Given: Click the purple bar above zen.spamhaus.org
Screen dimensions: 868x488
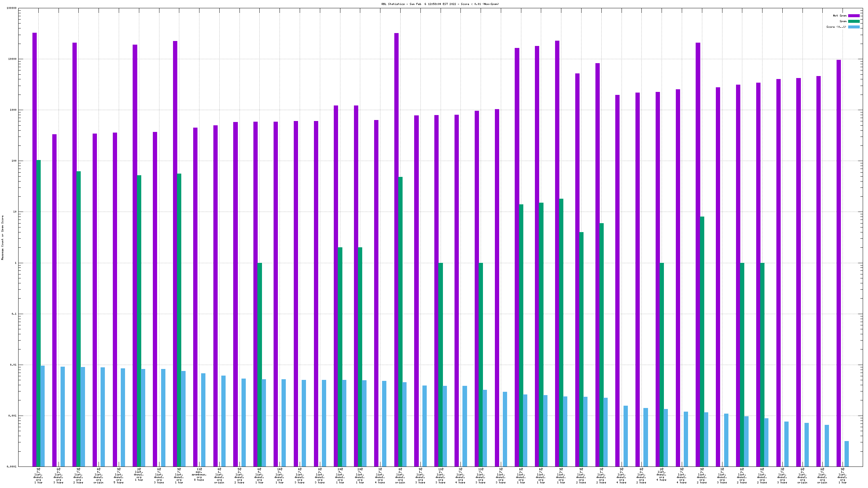Looking at the screenshot, I should point(195,296).
